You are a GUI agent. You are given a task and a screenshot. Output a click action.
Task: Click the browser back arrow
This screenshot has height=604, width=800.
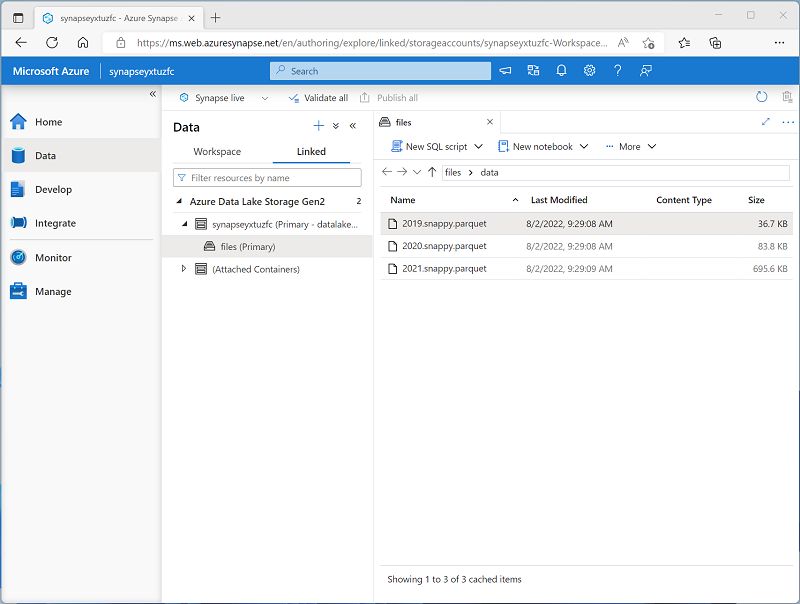[x=21, y=43]
